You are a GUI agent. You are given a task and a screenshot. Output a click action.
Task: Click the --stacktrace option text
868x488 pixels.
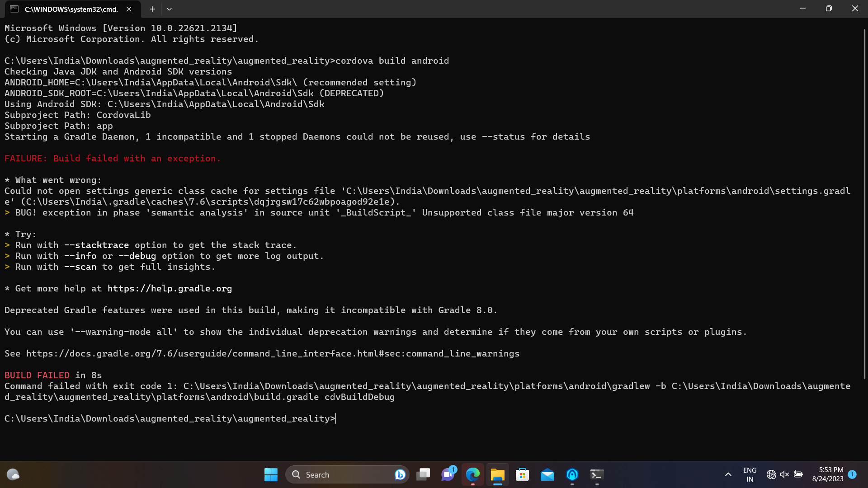(x=96, y=245)
